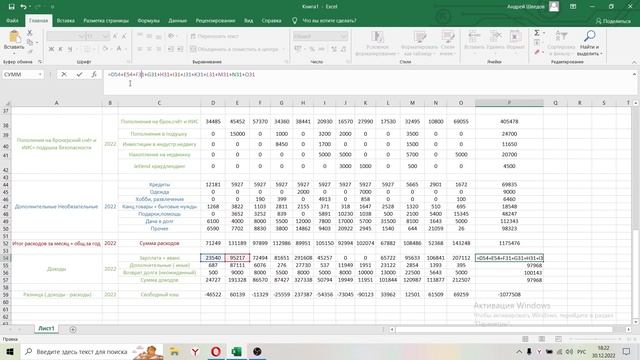Open Conditional Formatting (Условное форматирование)
The height and width of the screenshot is (360, 640).
click(377, 43)
